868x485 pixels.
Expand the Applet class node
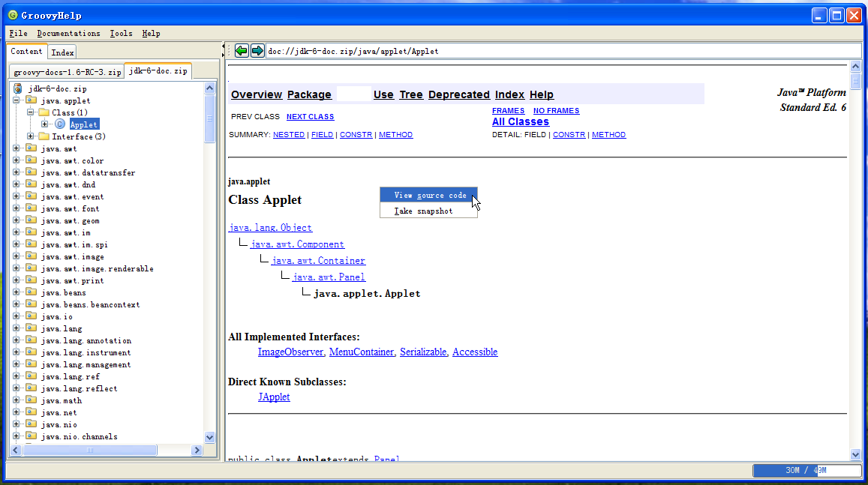(44, 124)
